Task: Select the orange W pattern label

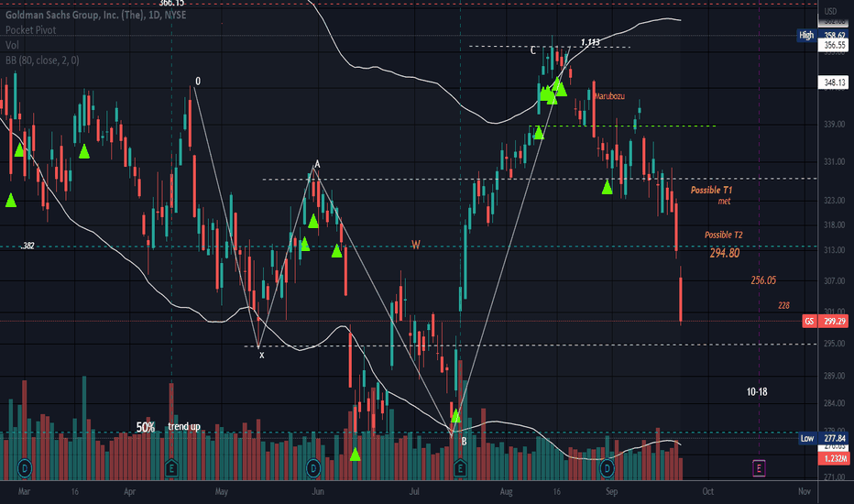Action: [416, 246]
